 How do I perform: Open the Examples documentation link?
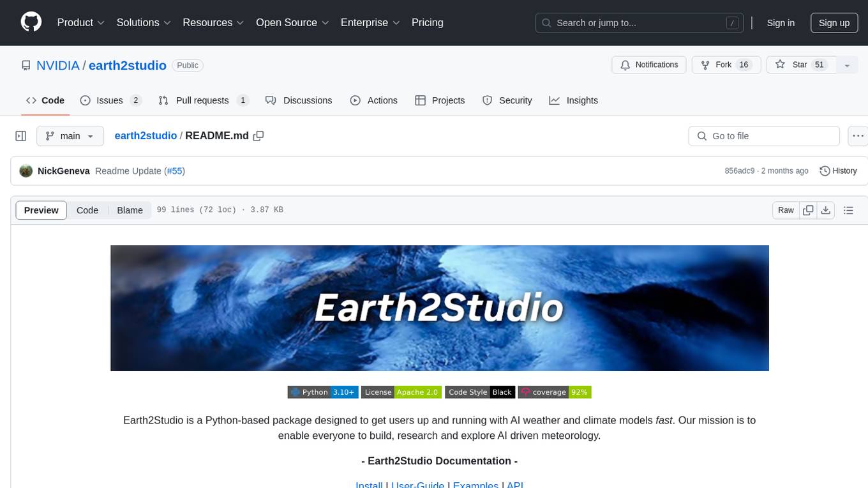(x=475, y=485)
